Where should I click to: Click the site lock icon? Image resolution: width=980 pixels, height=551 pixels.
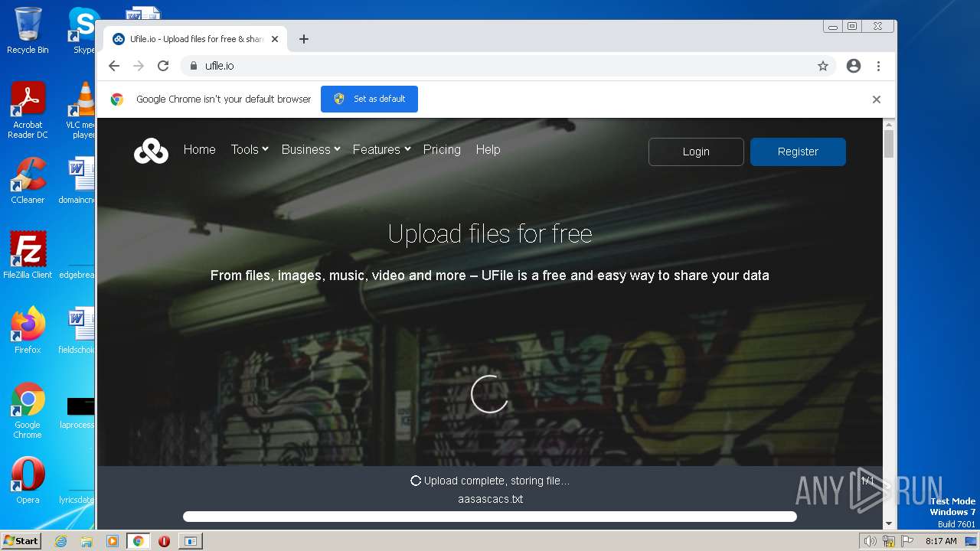pos(194,66)
